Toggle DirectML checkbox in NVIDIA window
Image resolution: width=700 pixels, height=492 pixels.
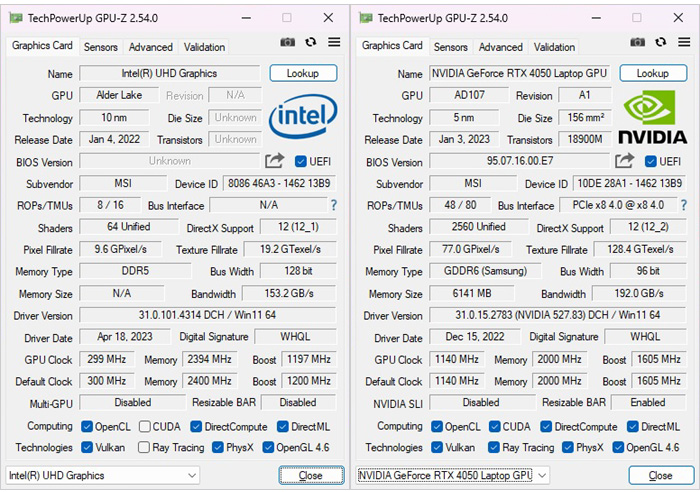pyautogui.click(x=633, y=426)
